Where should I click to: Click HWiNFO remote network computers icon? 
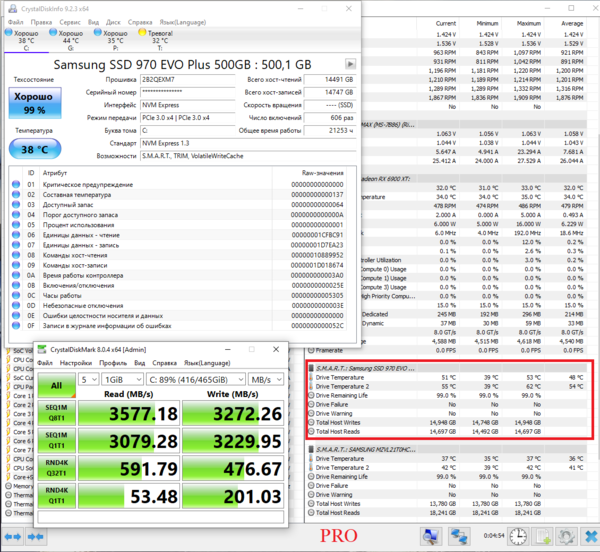pyautogui.click(x=459, y=536)
